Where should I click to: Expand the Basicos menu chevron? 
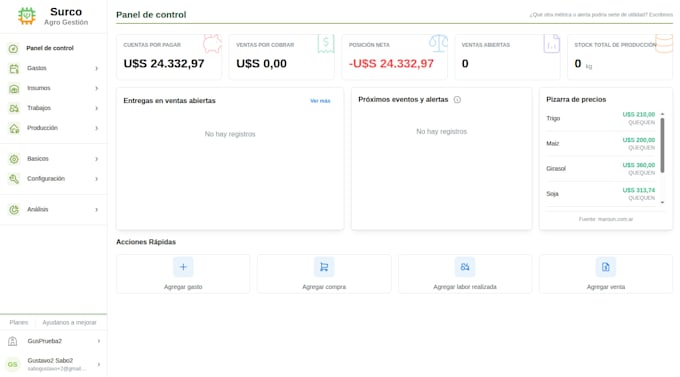[x=97, y=159]
